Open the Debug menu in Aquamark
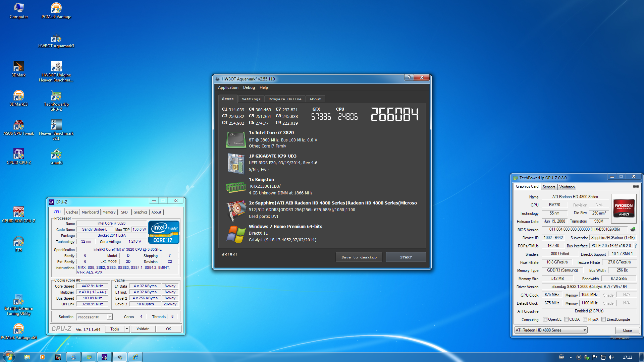Screen dimensions: 644x362 249,87
